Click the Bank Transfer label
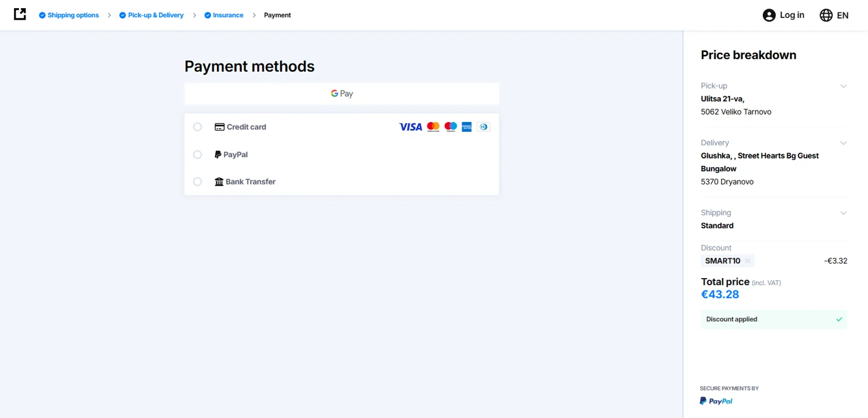868x418 pixels. pos(251,182)
